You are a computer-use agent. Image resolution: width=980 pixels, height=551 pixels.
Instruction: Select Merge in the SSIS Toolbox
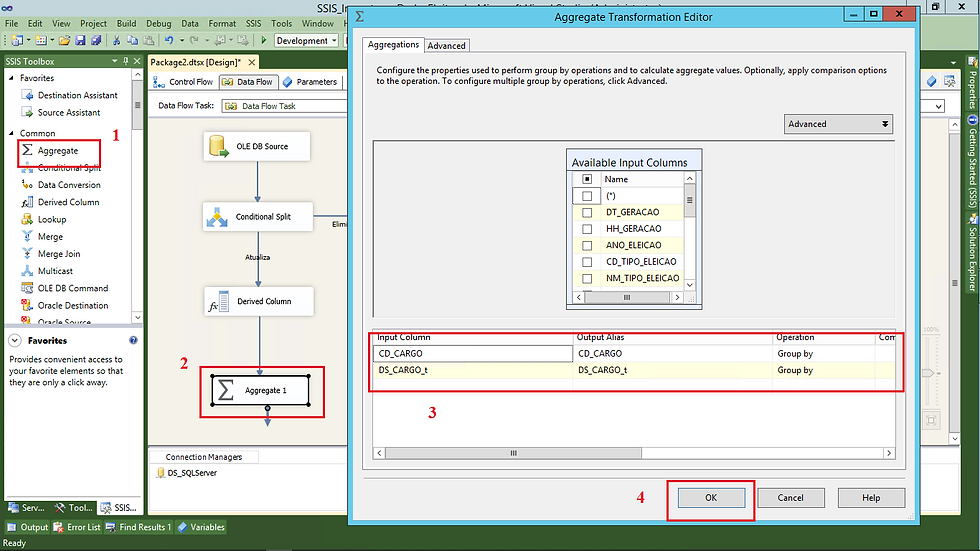coord(50,237)
